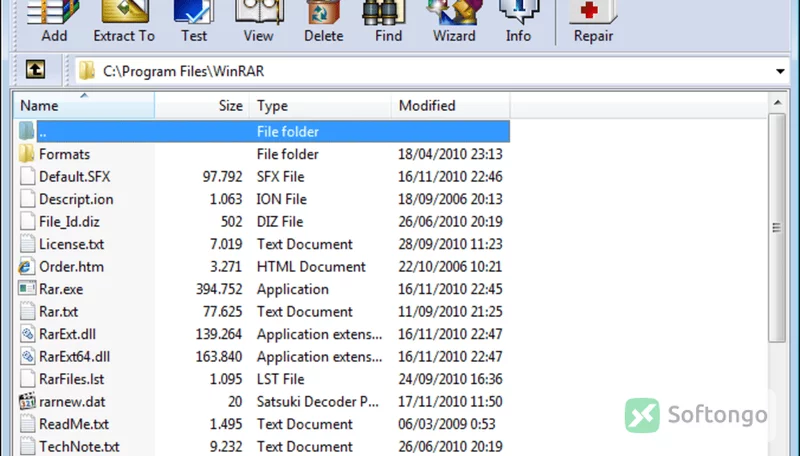Click the Repair archive icon
800x456 pixels.
tap(593, 20)
